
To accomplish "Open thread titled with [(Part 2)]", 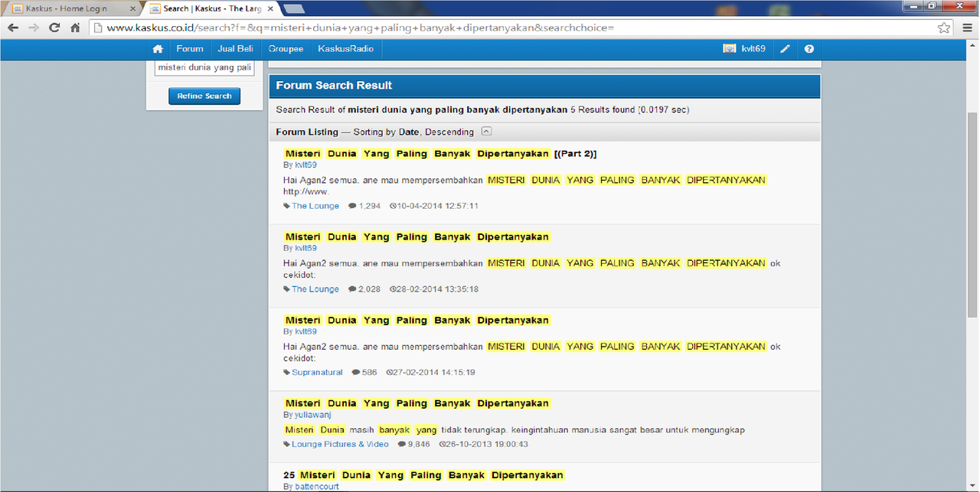I will [440, 153].
